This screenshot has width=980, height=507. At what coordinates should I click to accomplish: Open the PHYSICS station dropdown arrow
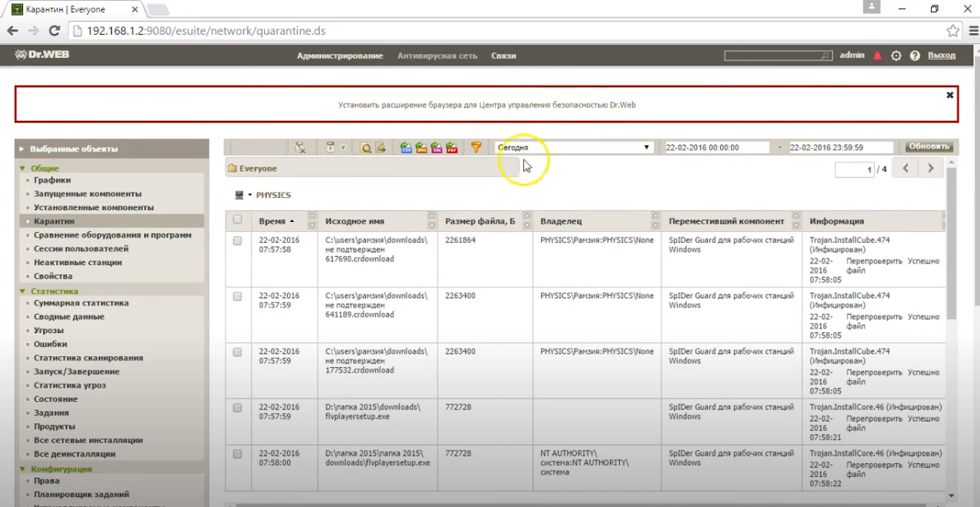pyautogui.click(x=250, y=196)
